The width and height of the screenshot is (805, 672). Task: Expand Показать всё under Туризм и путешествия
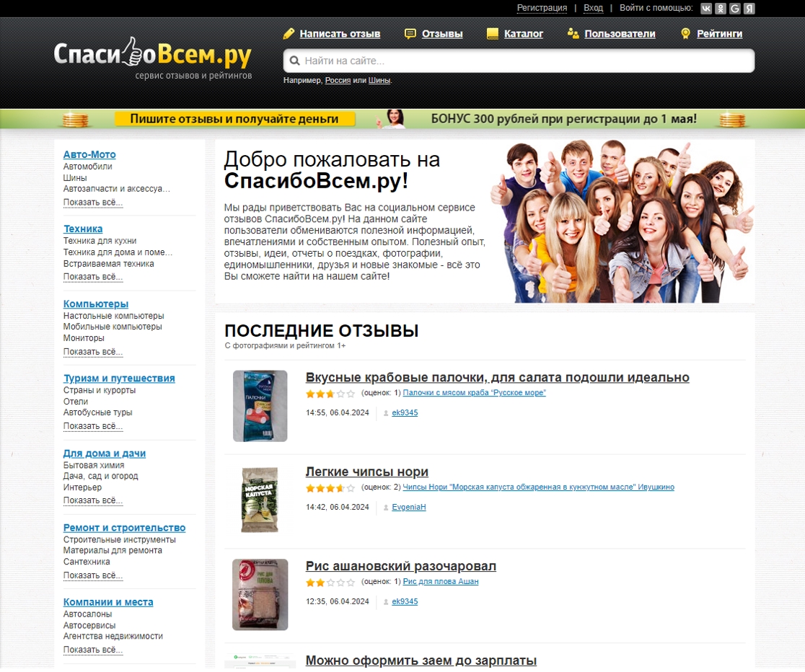pos(93,426)
